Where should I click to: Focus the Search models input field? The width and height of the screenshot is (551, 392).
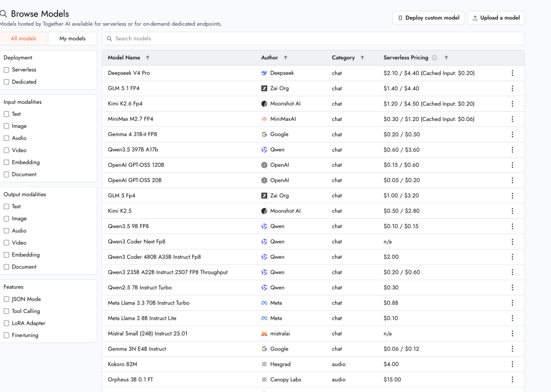click(313, 39)
